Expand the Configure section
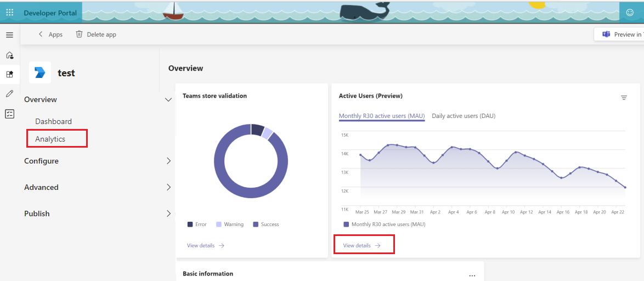Image resolution: width=644 pixels, height=281 pixels. click(x=168, y=161)
